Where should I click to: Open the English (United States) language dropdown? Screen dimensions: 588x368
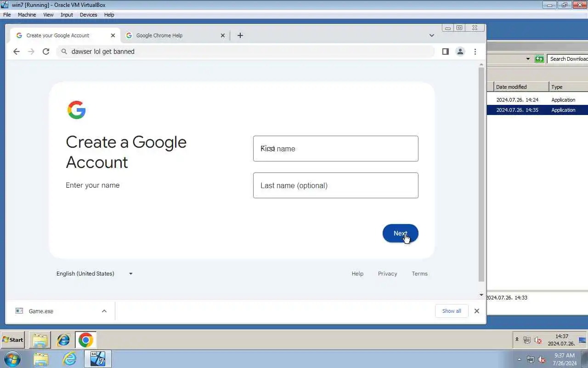94,274
